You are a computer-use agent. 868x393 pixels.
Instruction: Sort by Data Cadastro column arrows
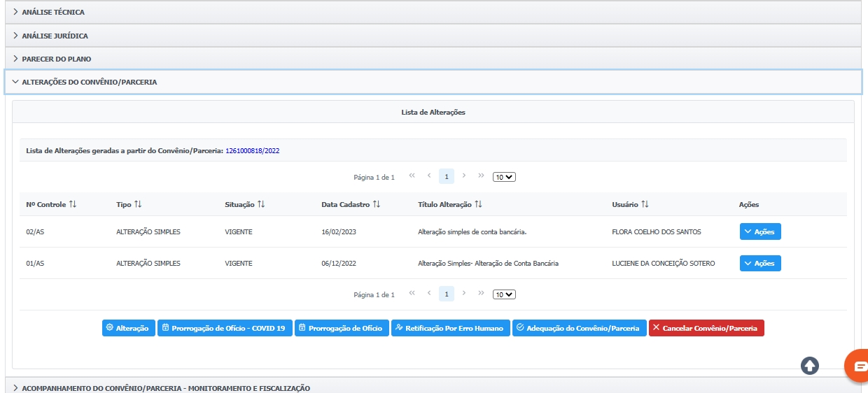coord(376,204)
